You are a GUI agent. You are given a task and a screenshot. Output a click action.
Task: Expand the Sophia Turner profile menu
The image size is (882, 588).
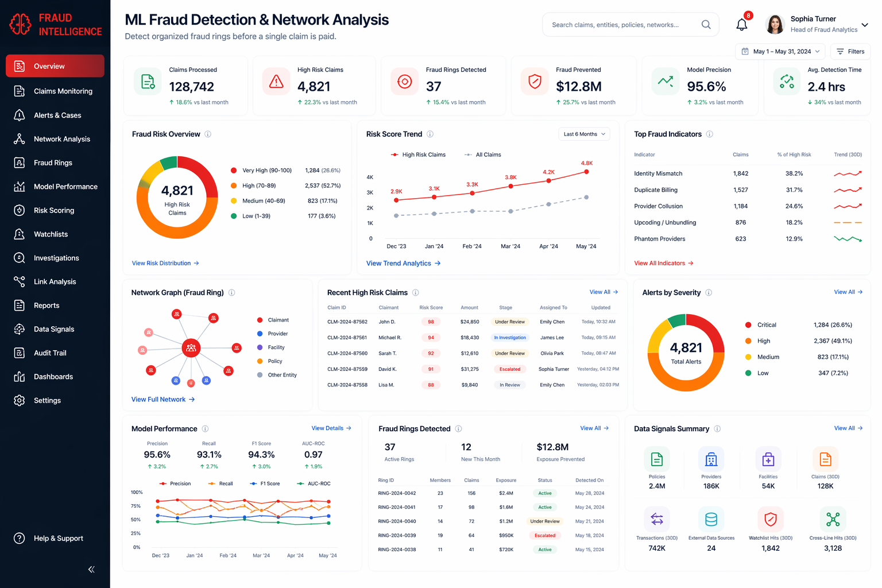[864, 25]
